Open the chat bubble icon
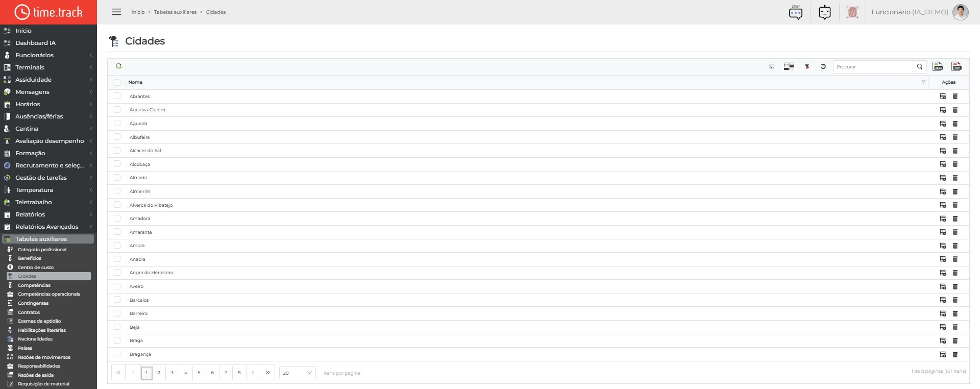Screen dimensions: 980x389 click(796, 12)
